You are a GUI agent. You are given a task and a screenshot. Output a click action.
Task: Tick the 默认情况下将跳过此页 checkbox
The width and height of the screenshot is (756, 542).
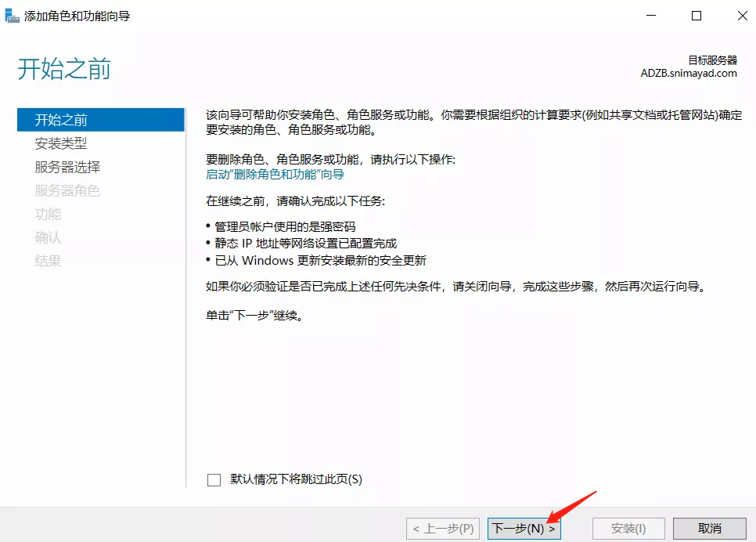click(214, 480)
